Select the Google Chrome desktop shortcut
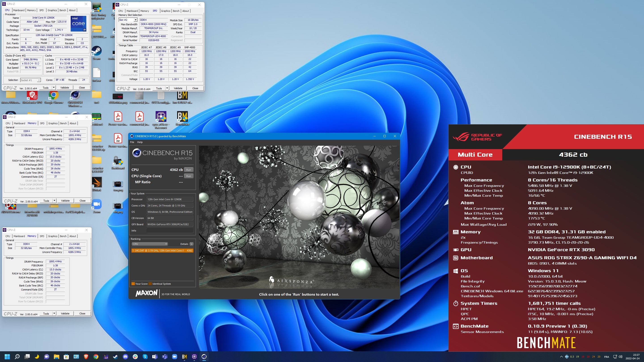The width and height of the screenshot is (644, 362). click(x=53, y=97)
